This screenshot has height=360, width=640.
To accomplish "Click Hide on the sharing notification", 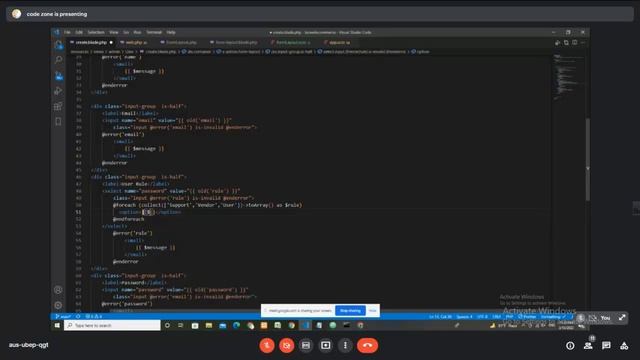I will click(372, 311).
